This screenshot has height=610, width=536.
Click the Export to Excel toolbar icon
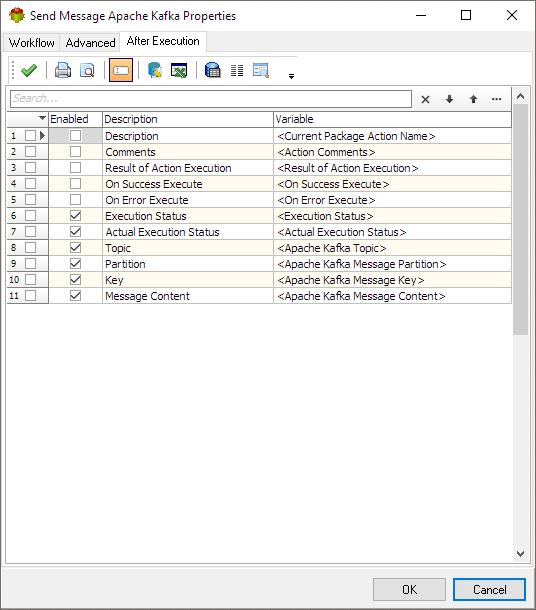pos(179,70)
